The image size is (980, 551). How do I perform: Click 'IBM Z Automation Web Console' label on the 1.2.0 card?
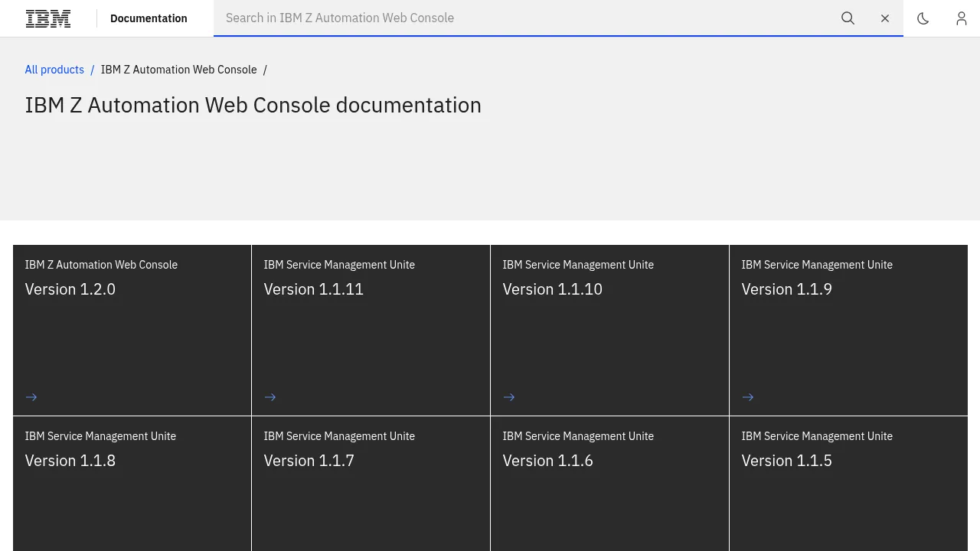pos(101,265)
